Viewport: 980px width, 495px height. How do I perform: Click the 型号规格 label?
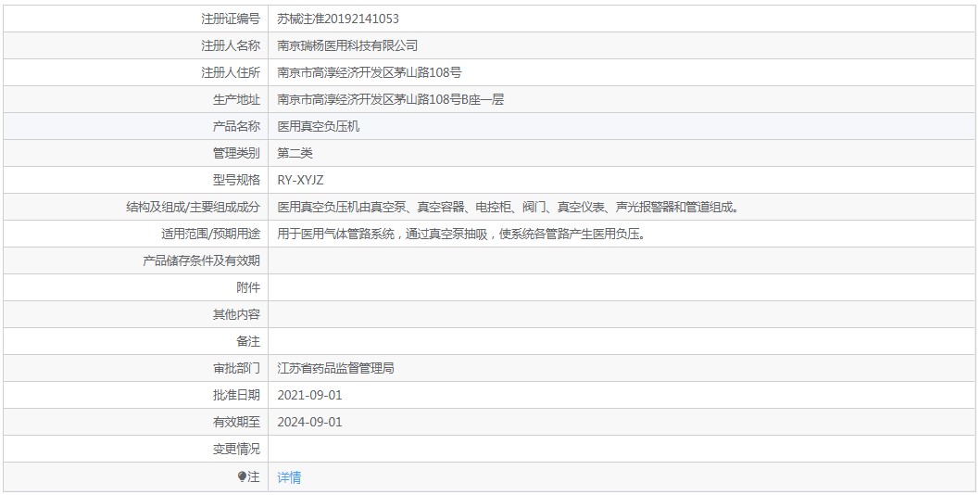pyautogui.click(x=236, y=180)
